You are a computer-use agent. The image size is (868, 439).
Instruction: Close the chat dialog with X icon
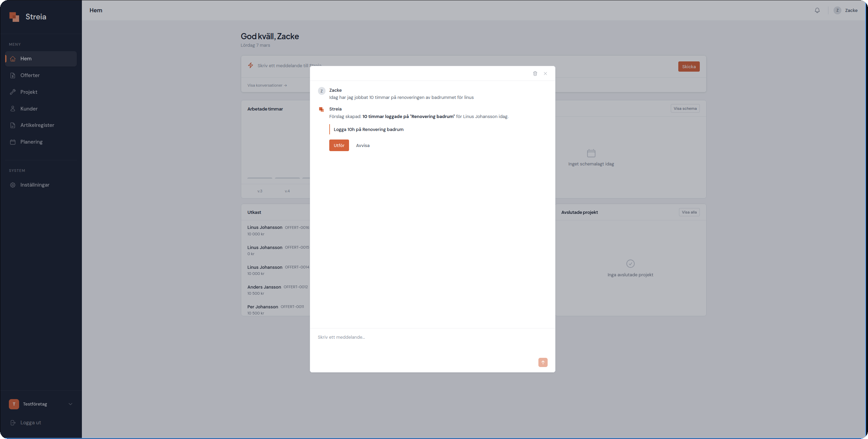[545, 74]
